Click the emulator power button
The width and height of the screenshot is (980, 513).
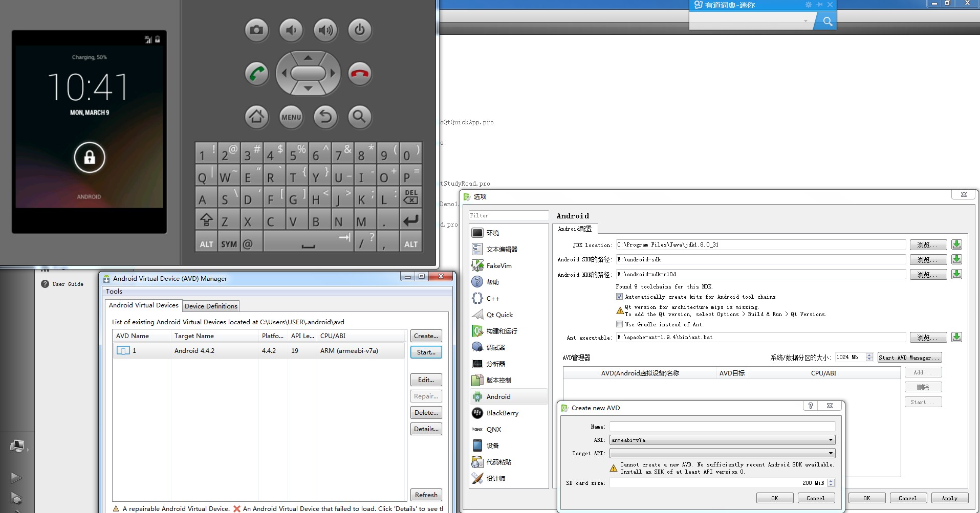click(360, 30)
